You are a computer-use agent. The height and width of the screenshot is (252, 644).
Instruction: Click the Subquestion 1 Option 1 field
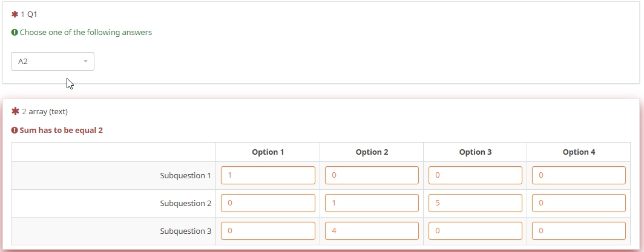(x=268, y=176)
